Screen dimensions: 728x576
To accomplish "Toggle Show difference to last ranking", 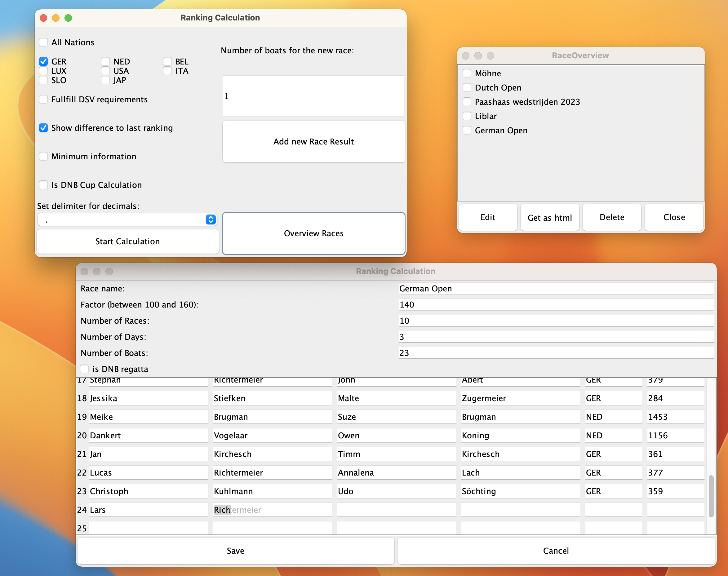I will [43, 128].
